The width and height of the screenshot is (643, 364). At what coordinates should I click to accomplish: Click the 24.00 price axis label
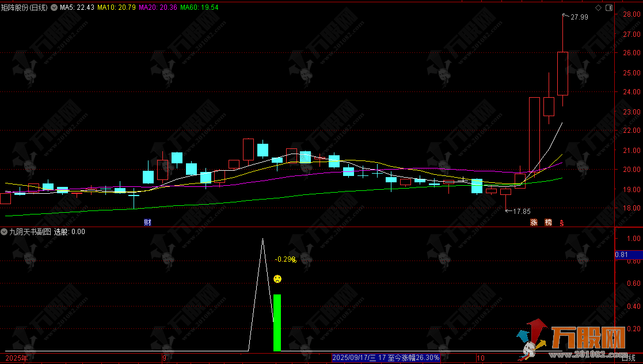[631, 91]
